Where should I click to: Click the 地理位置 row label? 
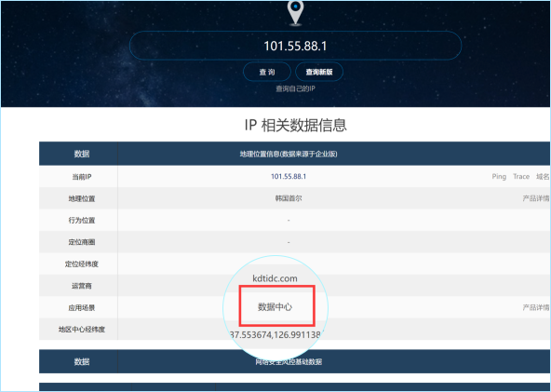tap(82, 198)
